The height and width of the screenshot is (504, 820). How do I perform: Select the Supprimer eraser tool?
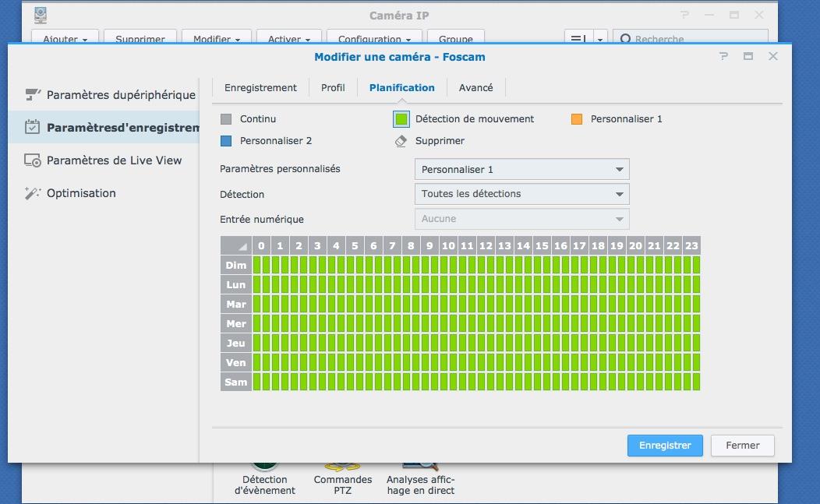401,141
